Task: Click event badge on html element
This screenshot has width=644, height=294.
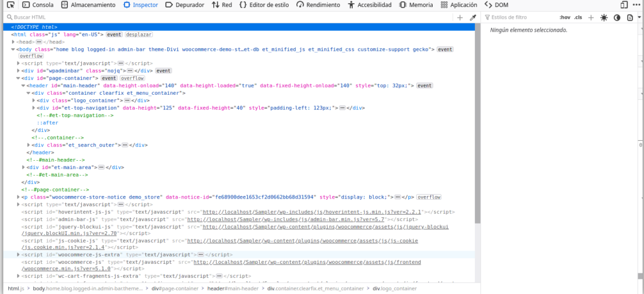Action: pos(114,35)
